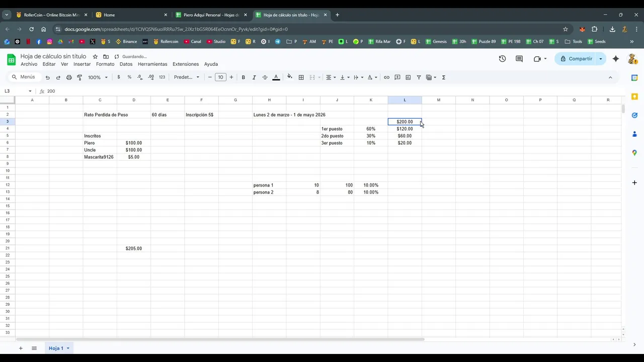Open name box dropdown arrow
This screenshot has width=644, height=362.
[30, 91]
